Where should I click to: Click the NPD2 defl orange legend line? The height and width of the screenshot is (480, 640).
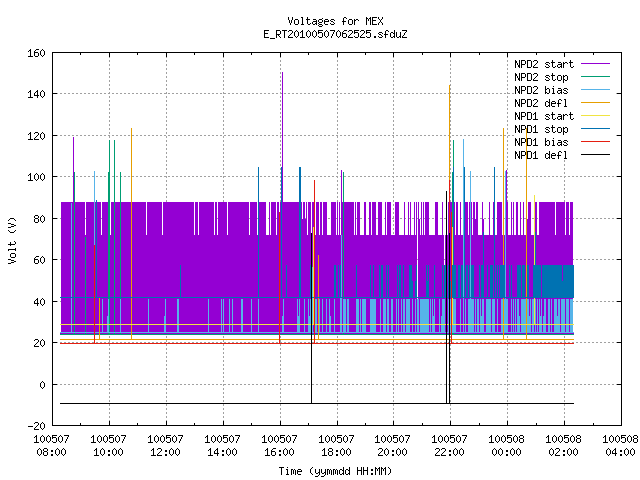595,103
